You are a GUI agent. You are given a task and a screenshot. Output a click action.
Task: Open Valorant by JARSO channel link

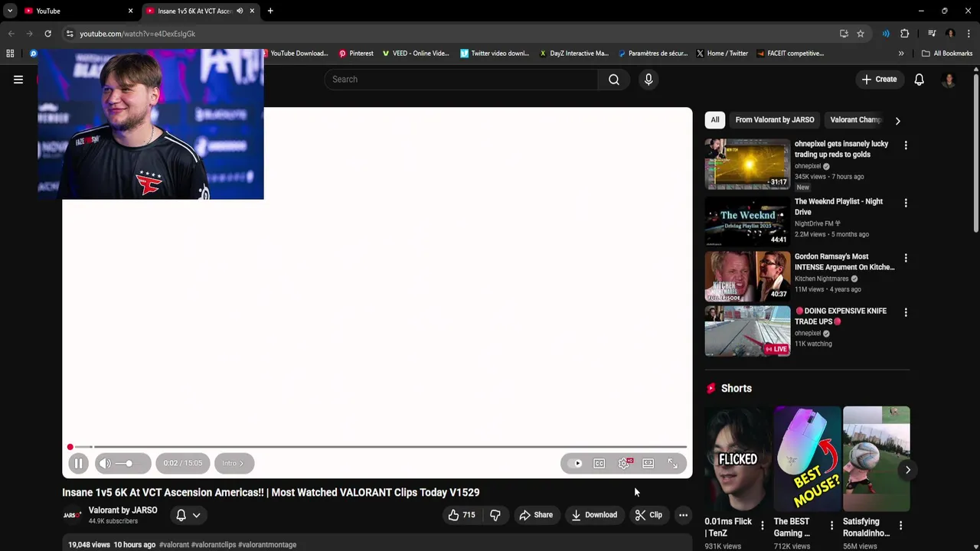point(122,510)
